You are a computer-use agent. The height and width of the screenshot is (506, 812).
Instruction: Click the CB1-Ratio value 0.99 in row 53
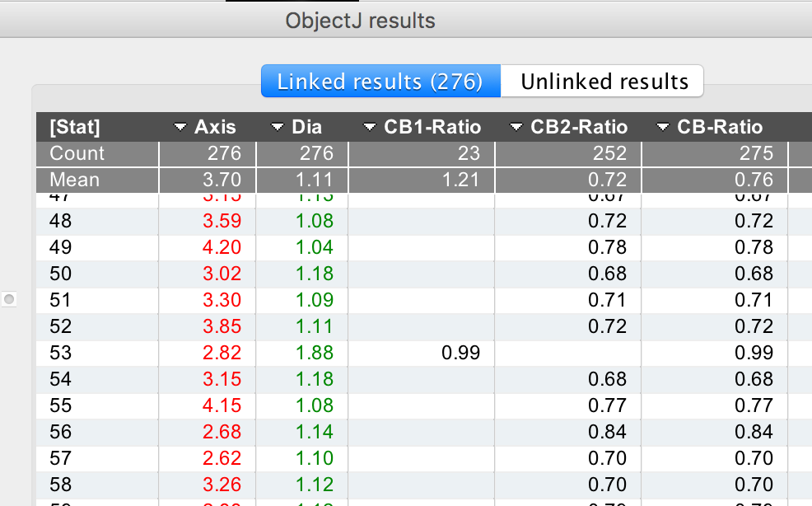point(461,353)
